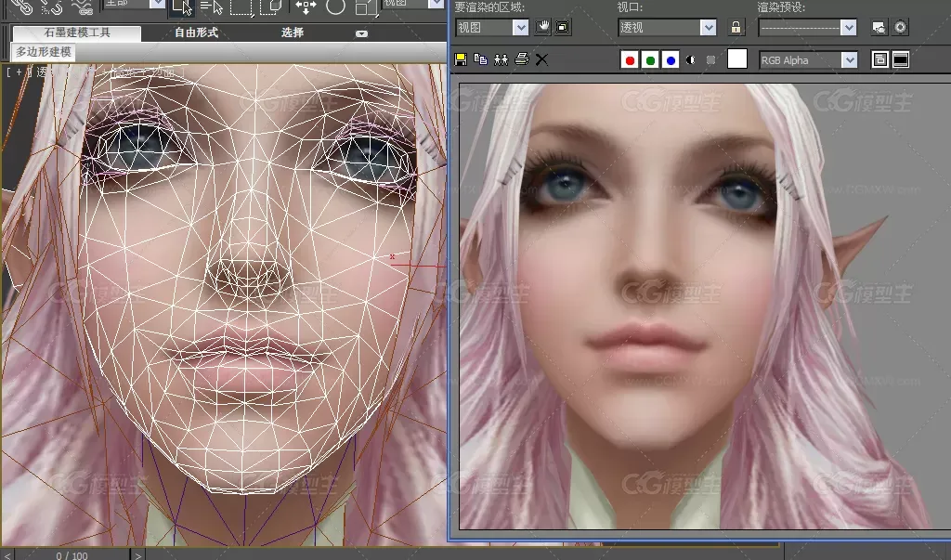951x560 pixels.
Task: Toggle the Red channel button
Action: pos(630,60)
